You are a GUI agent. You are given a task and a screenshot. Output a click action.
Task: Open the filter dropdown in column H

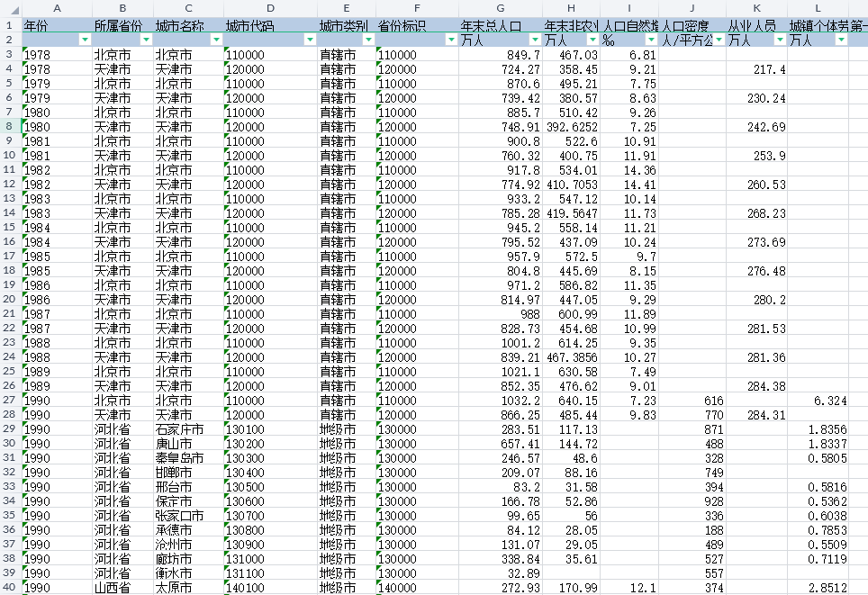(592, 40)
